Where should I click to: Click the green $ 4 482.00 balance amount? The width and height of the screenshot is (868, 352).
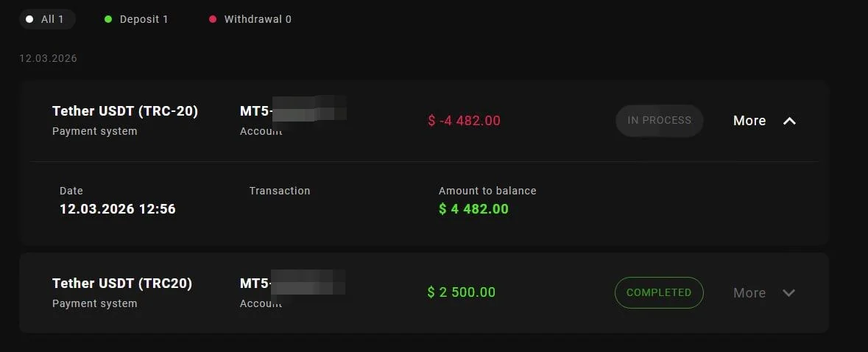pos(473,209)
